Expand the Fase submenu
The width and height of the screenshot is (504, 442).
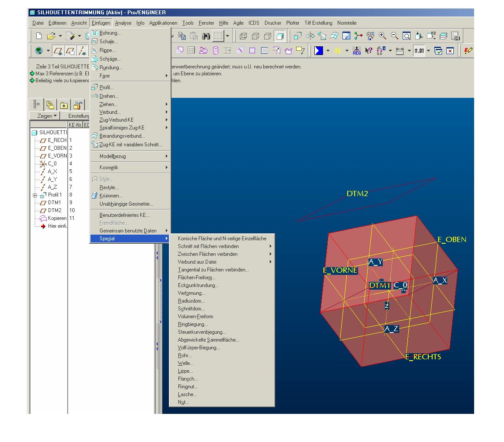[x=130, y=76]
